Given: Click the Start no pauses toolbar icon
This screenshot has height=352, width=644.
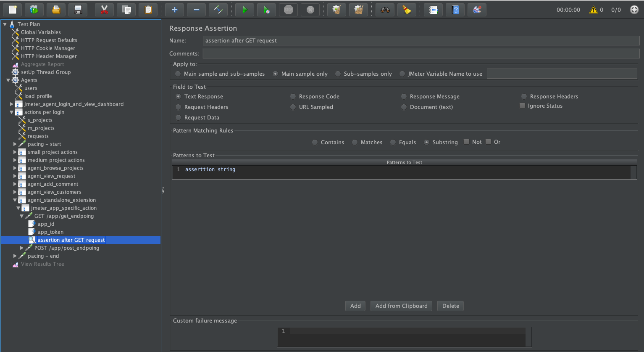Looking at the screenshot, I should tap(266, 9).
